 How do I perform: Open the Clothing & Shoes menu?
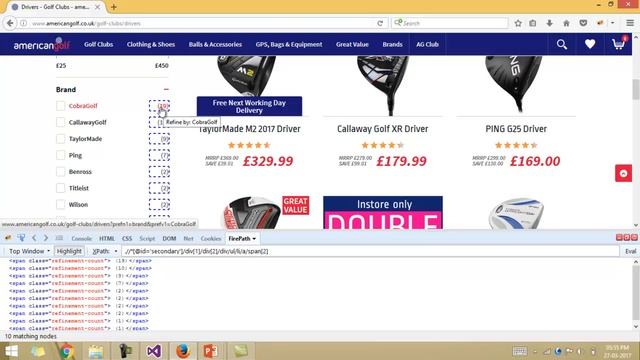click(151, 44)
